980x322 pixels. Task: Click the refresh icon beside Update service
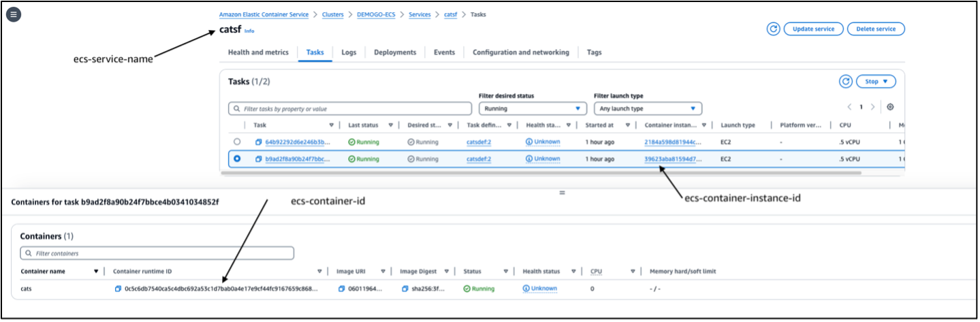pyautogui.click(x=773, y=29)
